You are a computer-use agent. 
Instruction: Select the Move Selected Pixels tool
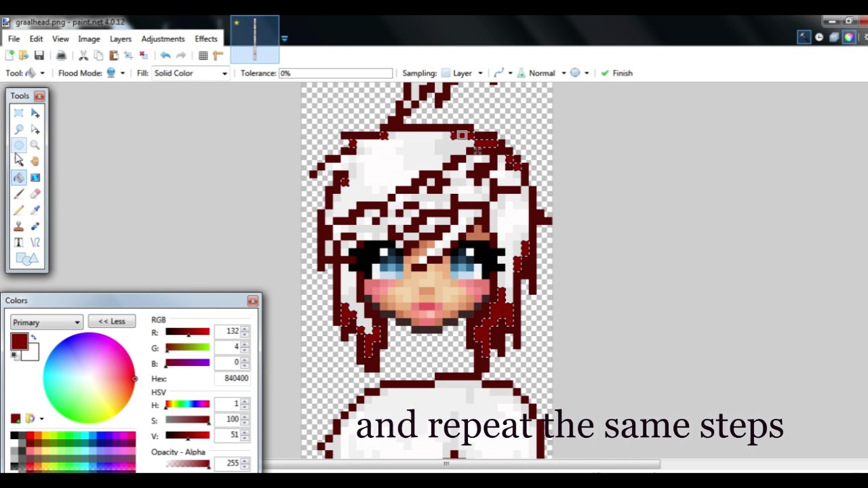[35, 113]
